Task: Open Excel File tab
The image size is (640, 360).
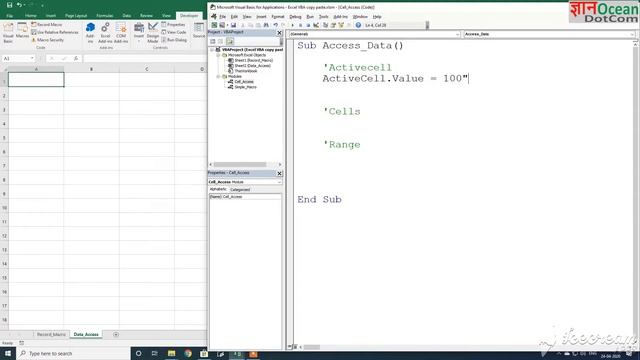Action: click(9, 16)
